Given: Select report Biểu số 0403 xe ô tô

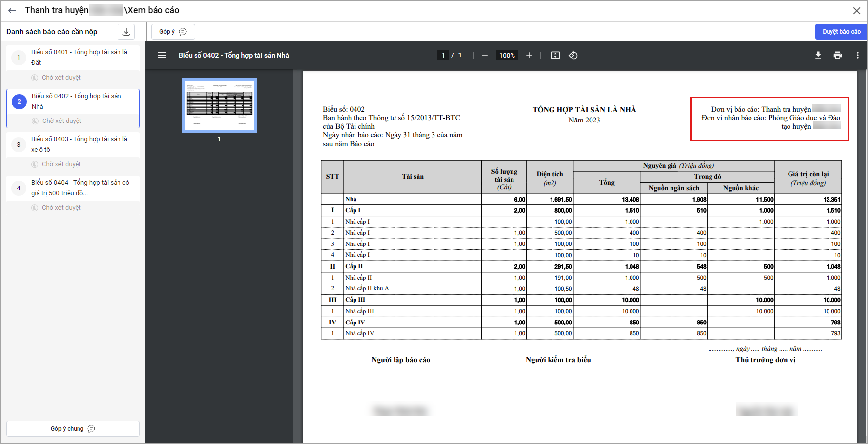Looking at the screenshot, I should [73, 145].
